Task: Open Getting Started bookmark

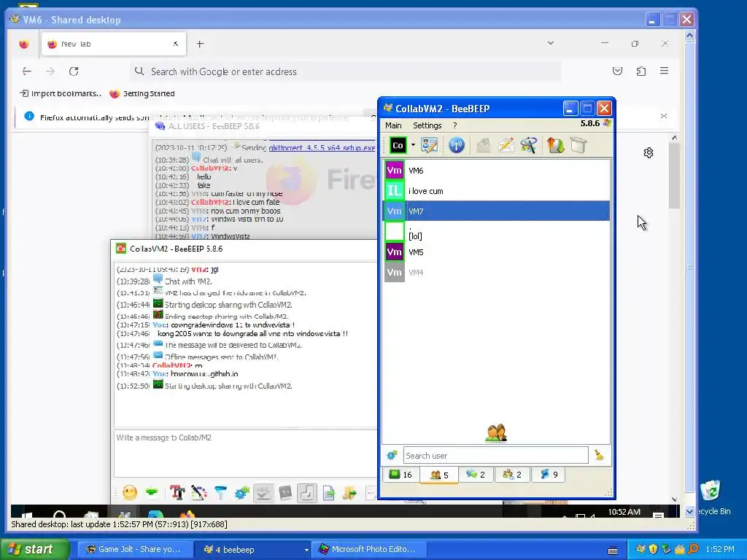Action: pyautogui.click(x=142, y=93)
